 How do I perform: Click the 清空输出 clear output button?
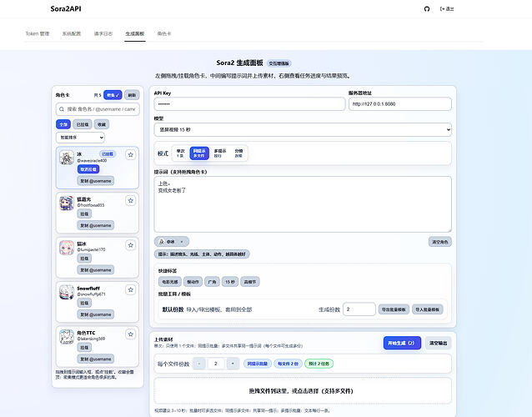pos(438,343)
